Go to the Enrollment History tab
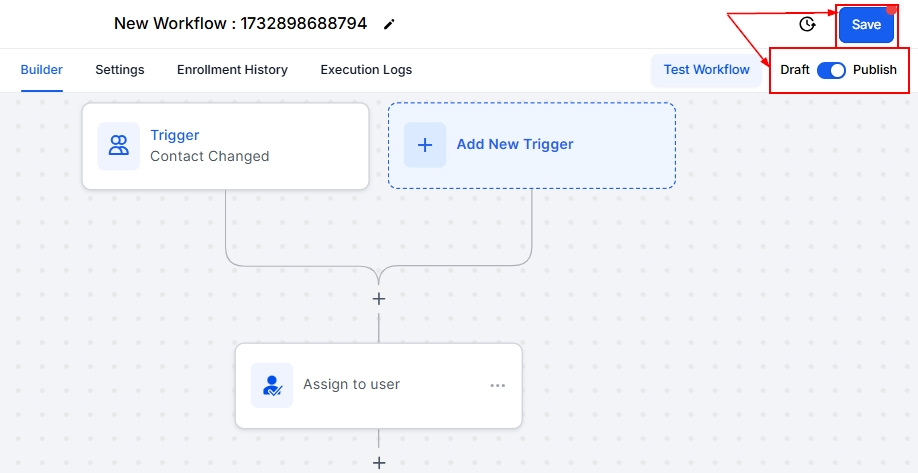The height and width of the screenshot is (473, 918). 232,70
